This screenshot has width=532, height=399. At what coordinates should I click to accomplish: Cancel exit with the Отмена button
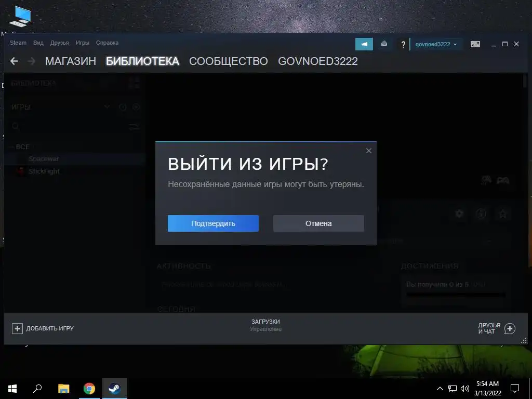[x=318, y=223]
